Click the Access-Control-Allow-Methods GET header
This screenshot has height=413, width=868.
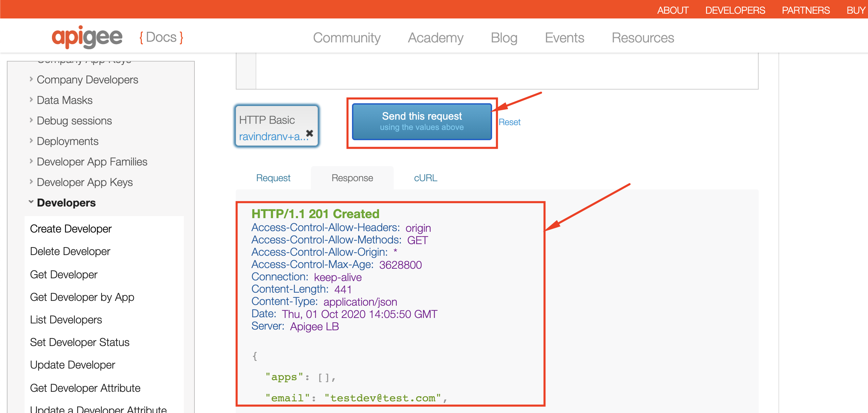[339, 240]
